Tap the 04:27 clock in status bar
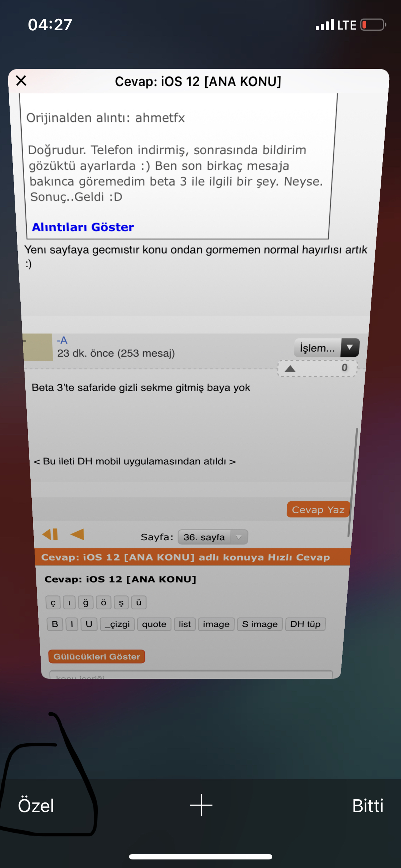The width and height of the screenshot is (401, 868). coord(50,25)
